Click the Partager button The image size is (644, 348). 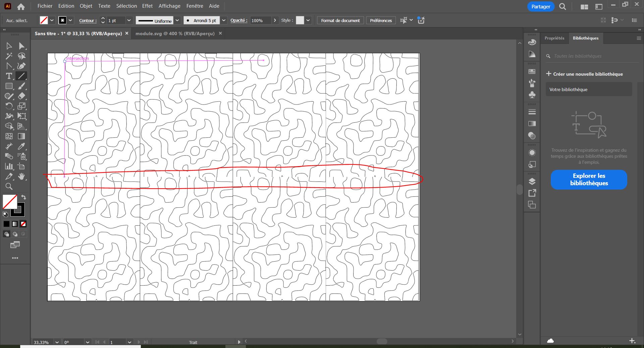pyautogui.click(x=541, y=6)
